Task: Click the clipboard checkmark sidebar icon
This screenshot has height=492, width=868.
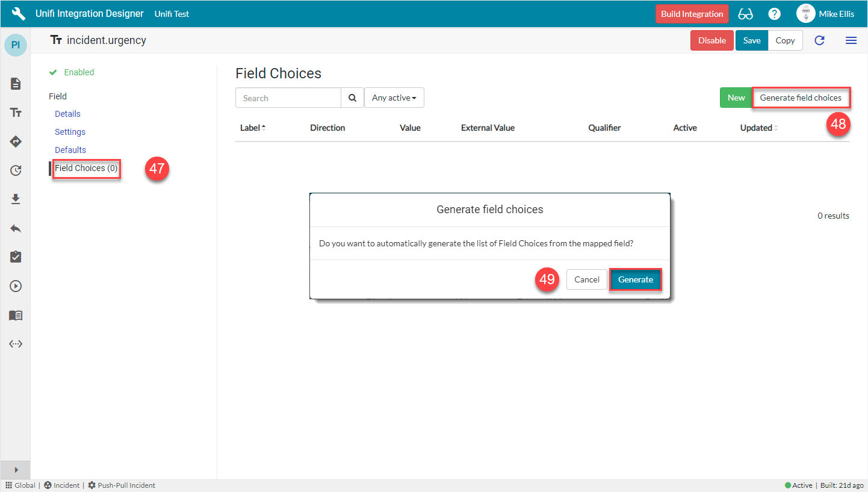Action: (16, 257)
